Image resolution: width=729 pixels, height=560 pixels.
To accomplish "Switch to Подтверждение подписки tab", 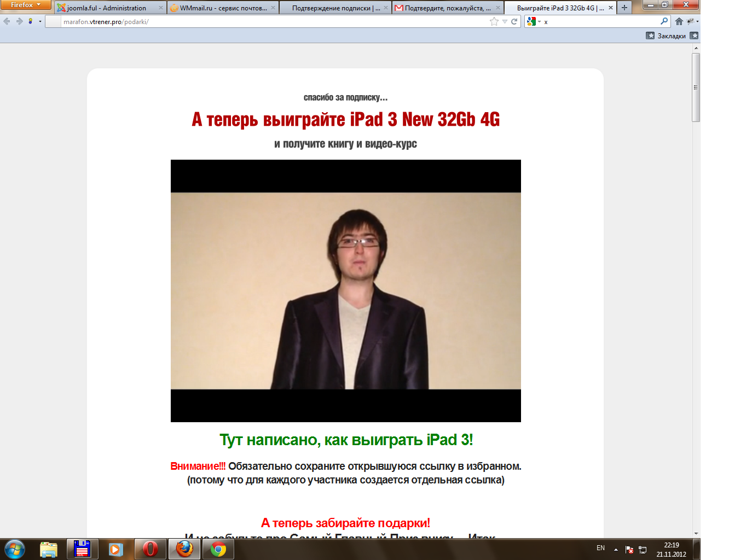I will click(336, 8).
